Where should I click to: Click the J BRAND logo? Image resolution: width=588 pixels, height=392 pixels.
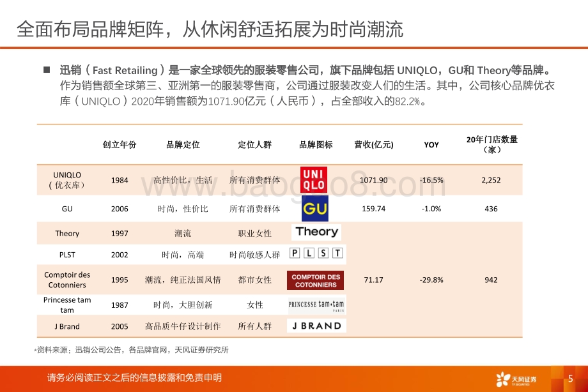316,326
